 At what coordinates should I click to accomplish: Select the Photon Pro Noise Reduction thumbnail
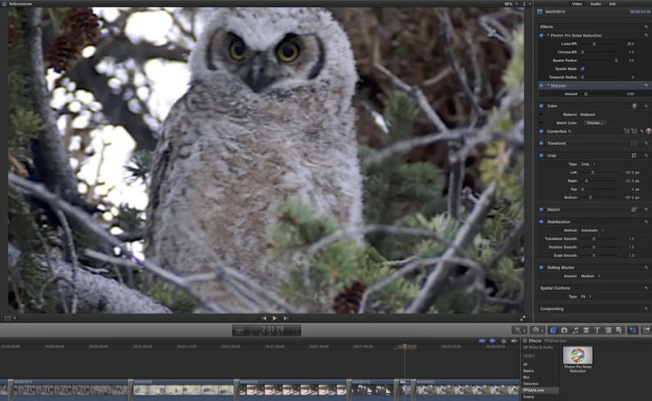click(x=578, y=356)
